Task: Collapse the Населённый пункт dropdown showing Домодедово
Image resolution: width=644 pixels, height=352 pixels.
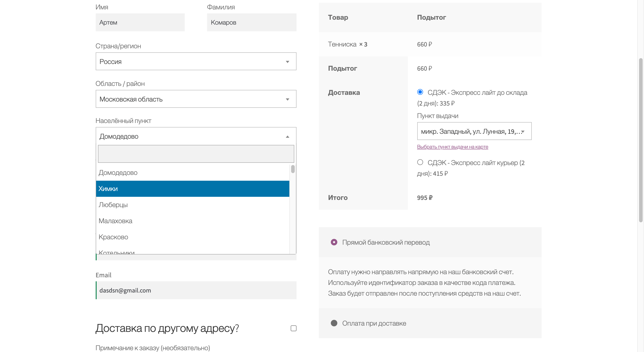Action: point(196,136)
